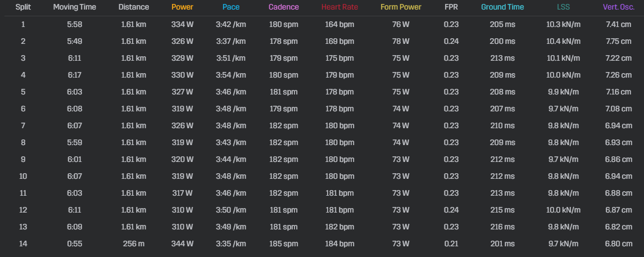Click the Heart Rate column header
This screenshot has height=257, width=644.
(x=339, y=7)
